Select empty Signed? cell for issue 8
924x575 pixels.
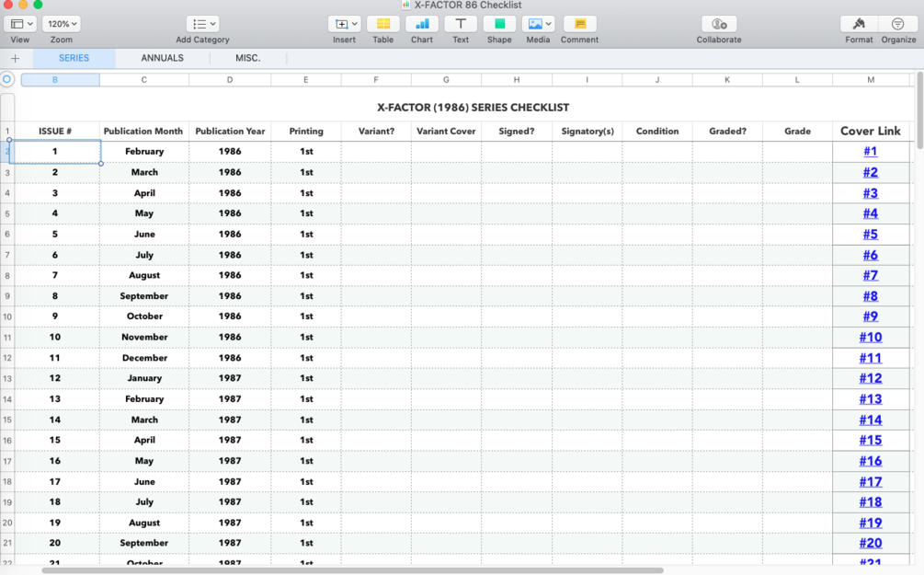pyautogui.click(x=516, y=296)
